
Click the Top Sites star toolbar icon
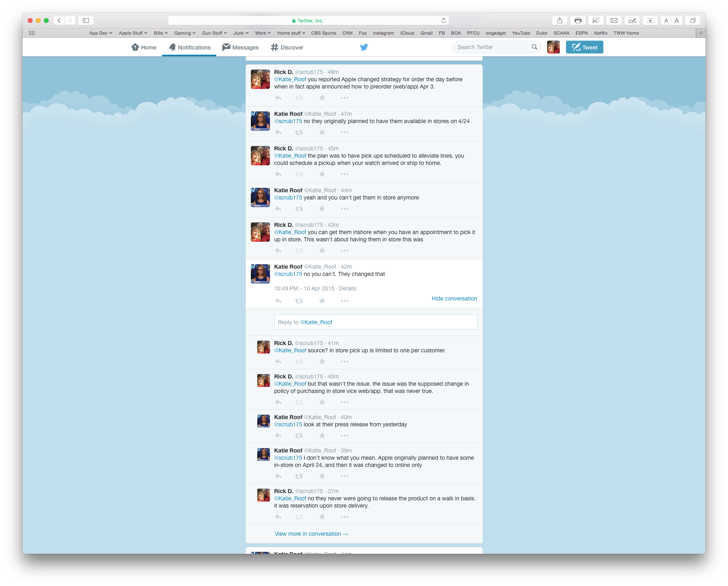650,21
